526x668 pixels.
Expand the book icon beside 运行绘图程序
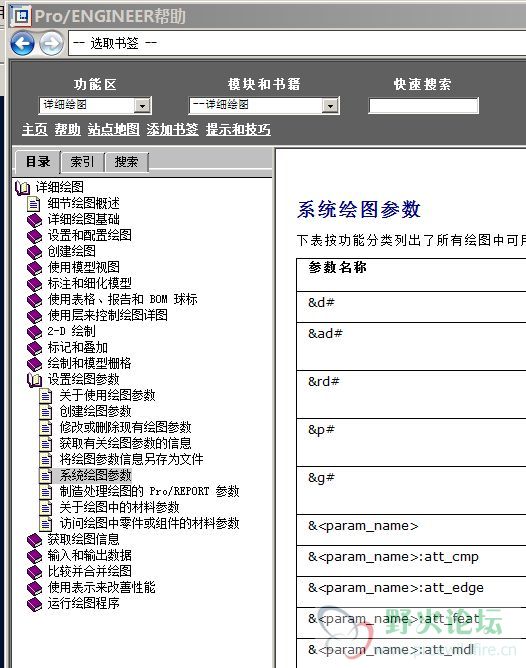click(34, 604)
